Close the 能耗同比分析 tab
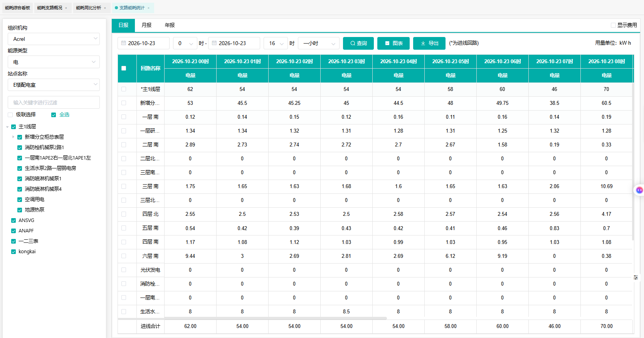Screen dimensions: 644x338 (x=105, y=8)
